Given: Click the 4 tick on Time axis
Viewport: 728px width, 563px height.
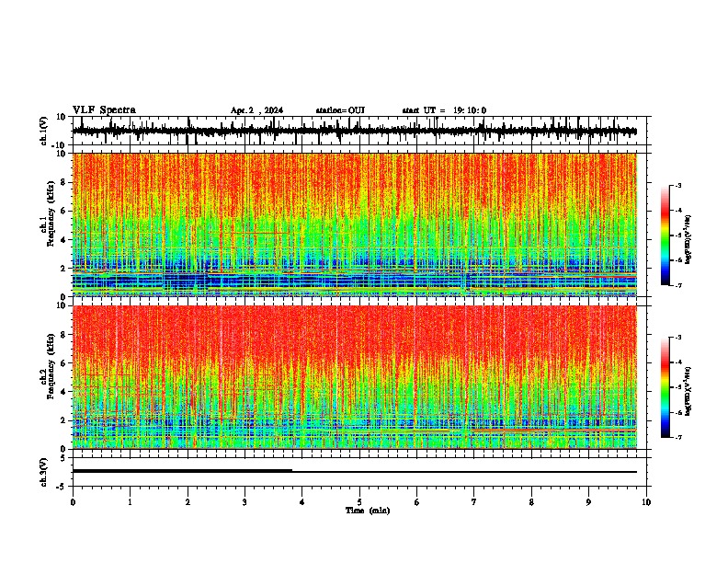Looking at the screenshot, I should pyautogui.click(x=302, y=502).
